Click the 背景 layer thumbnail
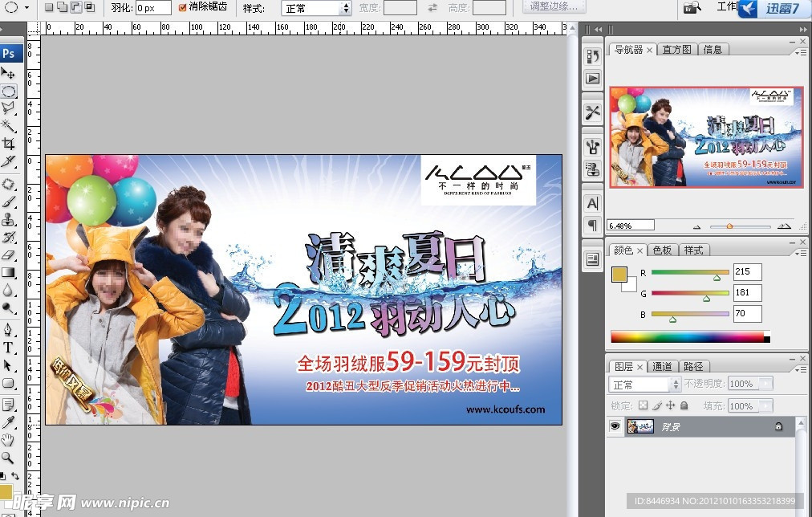The height and width of the screenshot is (517, 812). [640, 425]
